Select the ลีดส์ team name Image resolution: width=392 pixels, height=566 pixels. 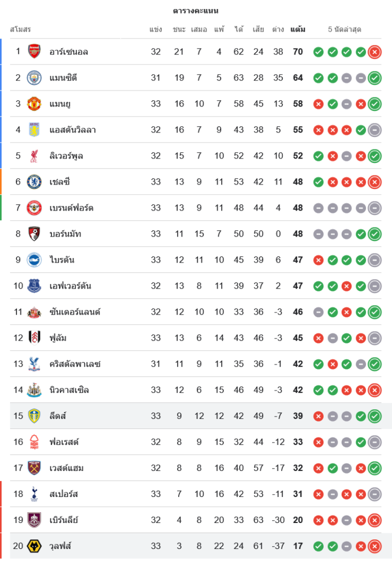point(58,416)
